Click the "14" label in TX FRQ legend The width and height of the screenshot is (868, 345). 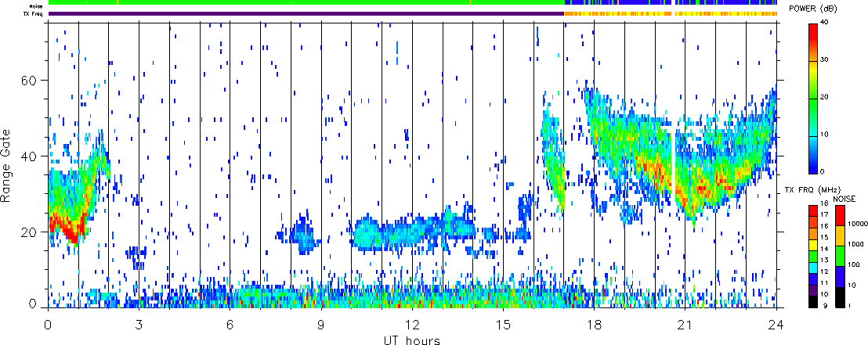pos(826,248)
